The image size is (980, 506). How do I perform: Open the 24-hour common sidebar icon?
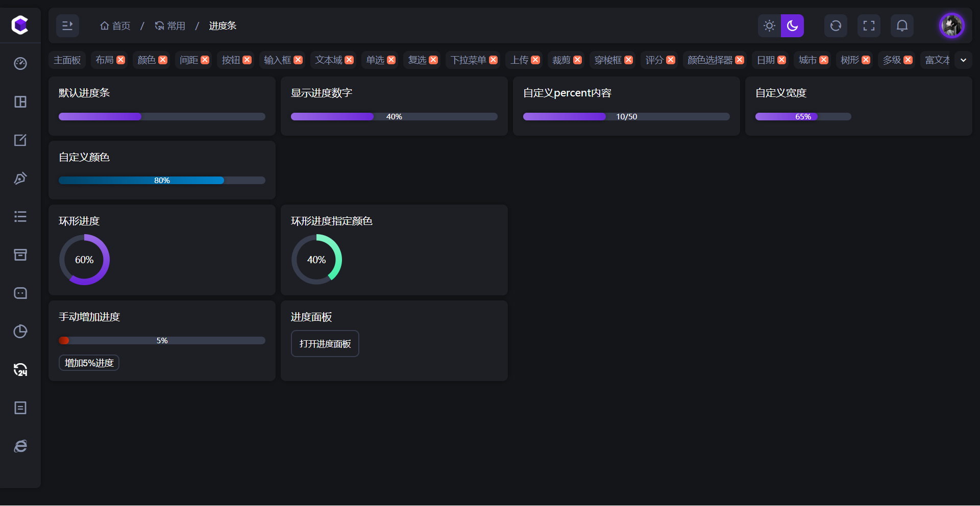tap(20, 369)
